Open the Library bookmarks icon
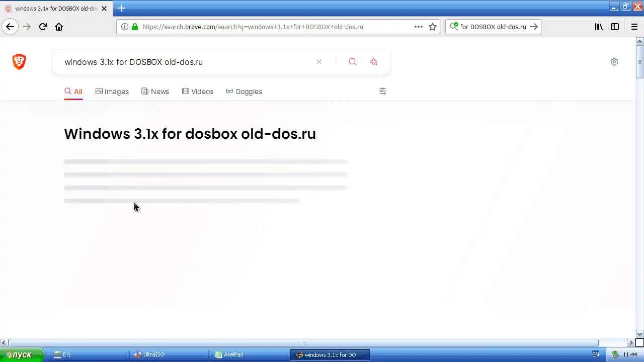 point(599,27)
